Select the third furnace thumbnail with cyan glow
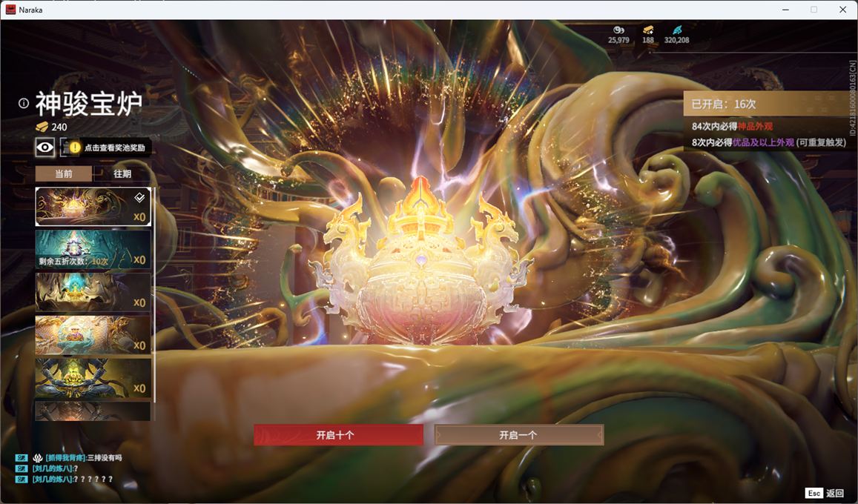This screenshot has width=858, height=504. tap(93, 292)
